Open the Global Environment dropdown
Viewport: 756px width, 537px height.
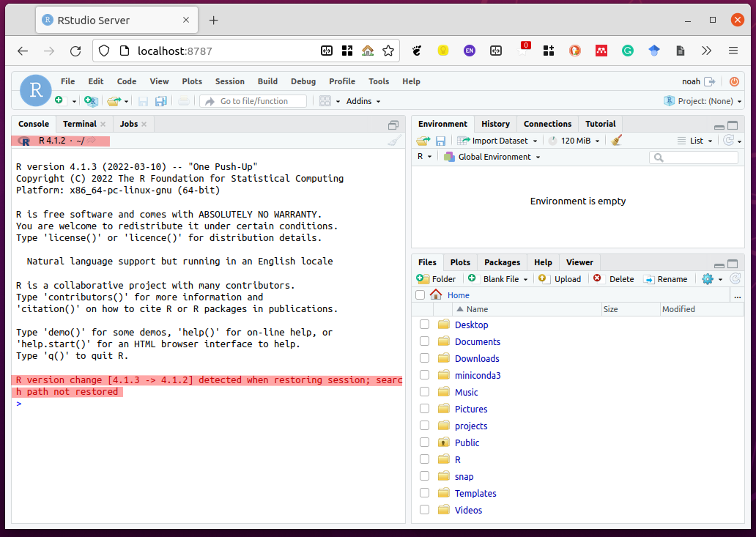492,157
